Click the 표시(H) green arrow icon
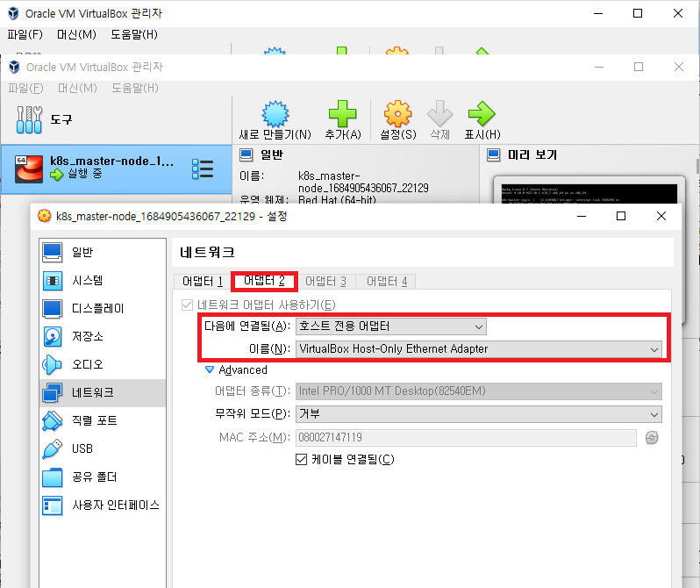 click(482, 113)
